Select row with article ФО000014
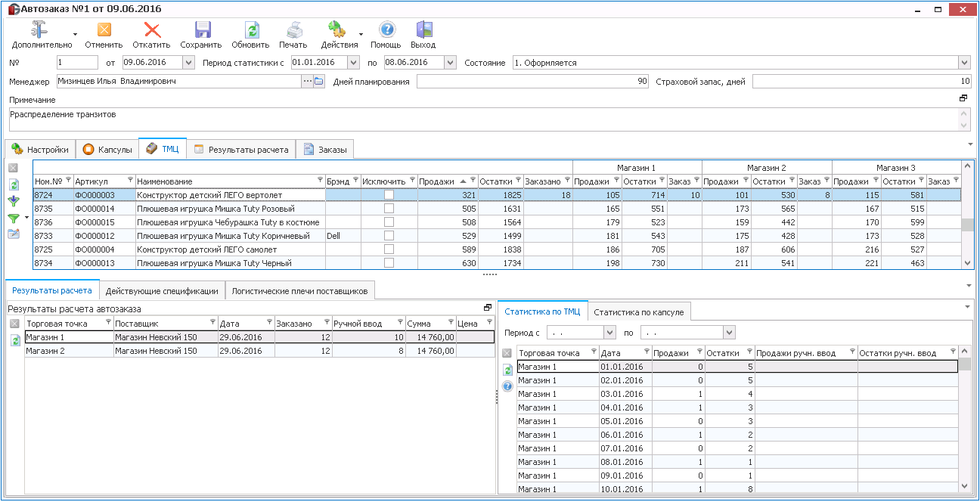980x502 pixels. pyautogui.click(x=497, y=209)
